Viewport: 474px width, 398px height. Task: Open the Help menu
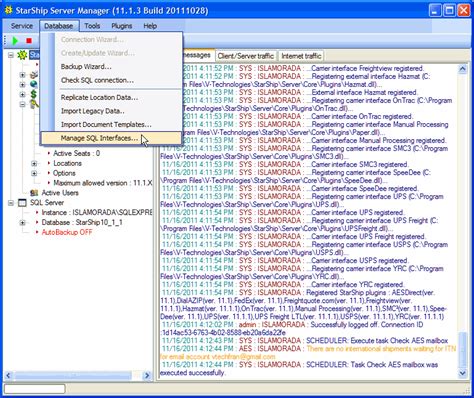coord(150,26)
